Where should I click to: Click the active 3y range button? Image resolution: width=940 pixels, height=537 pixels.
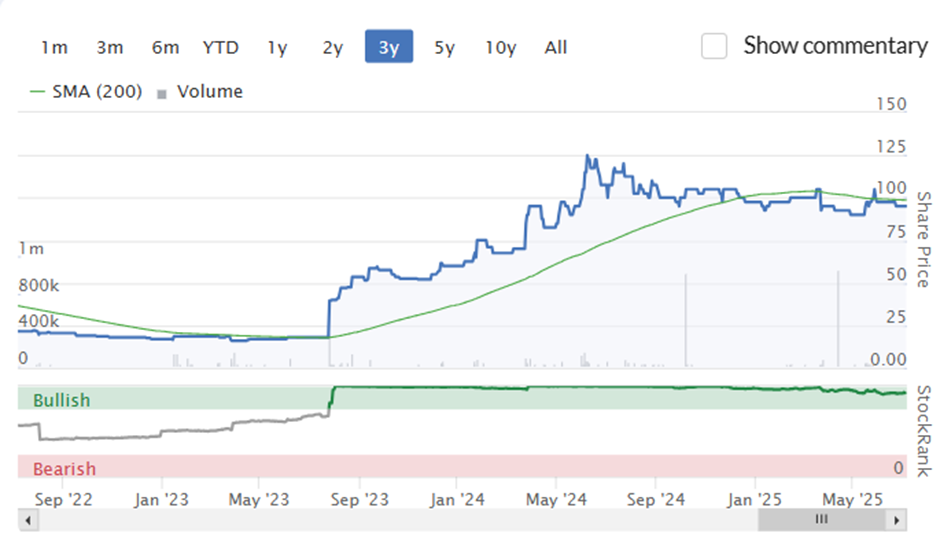[x=389, y=46]
